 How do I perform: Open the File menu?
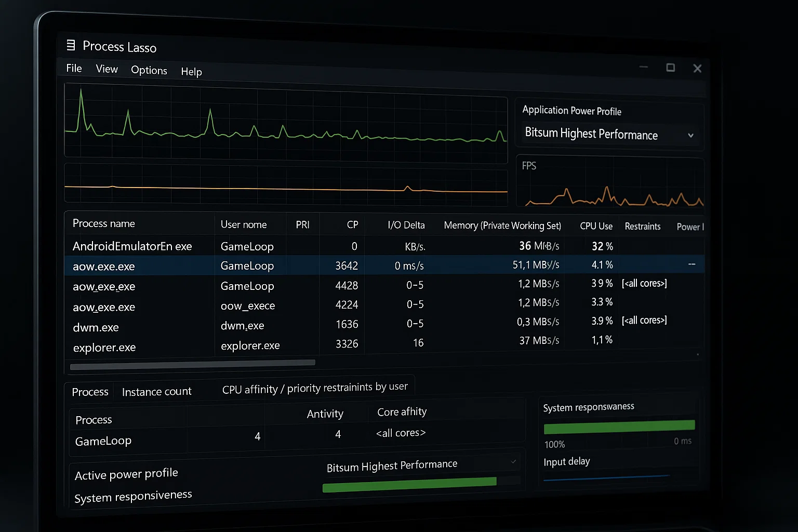(74, 68)
